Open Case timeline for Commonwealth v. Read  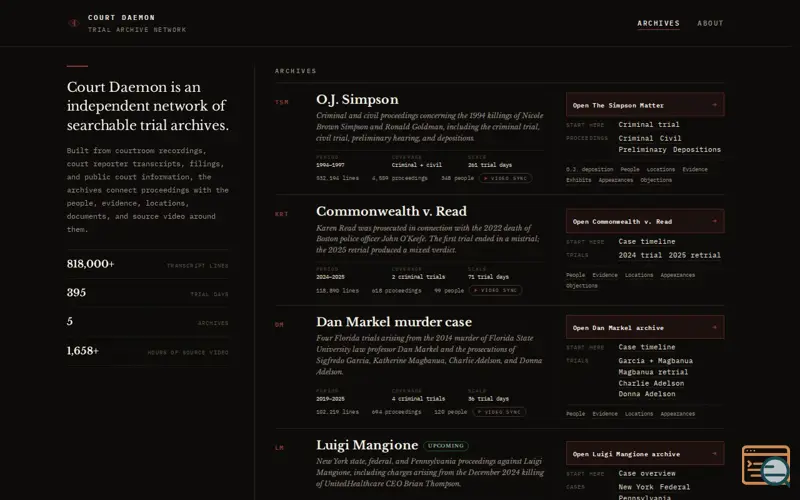pyautogui.click(x=646, y=241)
